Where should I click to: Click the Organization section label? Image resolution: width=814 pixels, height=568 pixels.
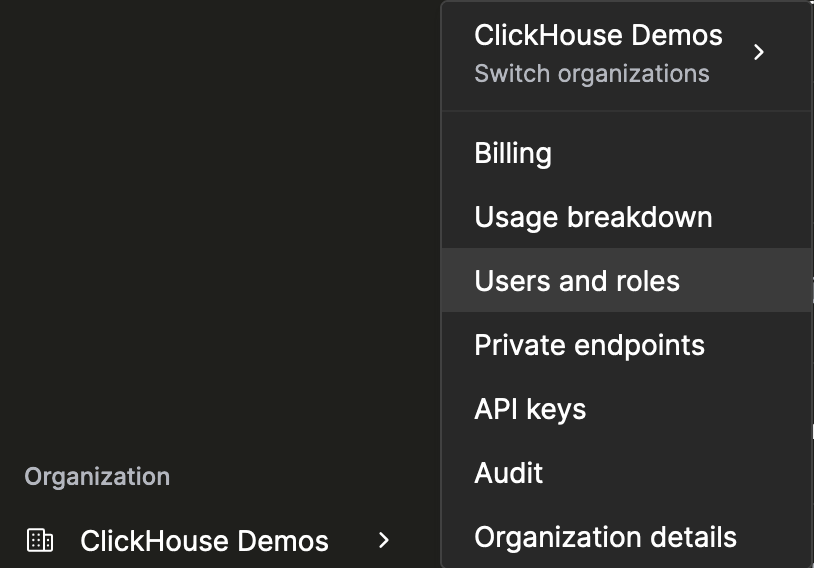pyautogui.click(x=97, y=477)
